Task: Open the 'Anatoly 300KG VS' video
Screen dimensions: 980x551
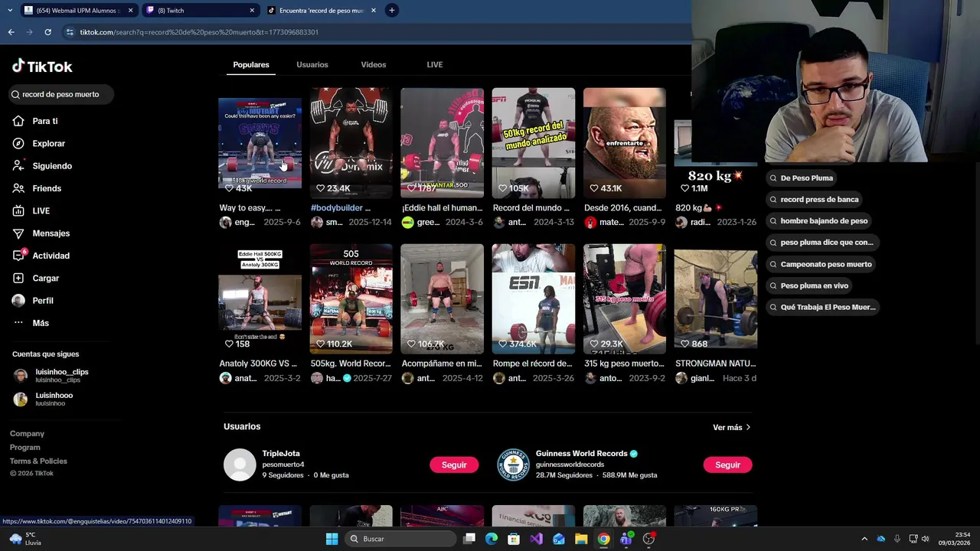Action: coord(260,298)
